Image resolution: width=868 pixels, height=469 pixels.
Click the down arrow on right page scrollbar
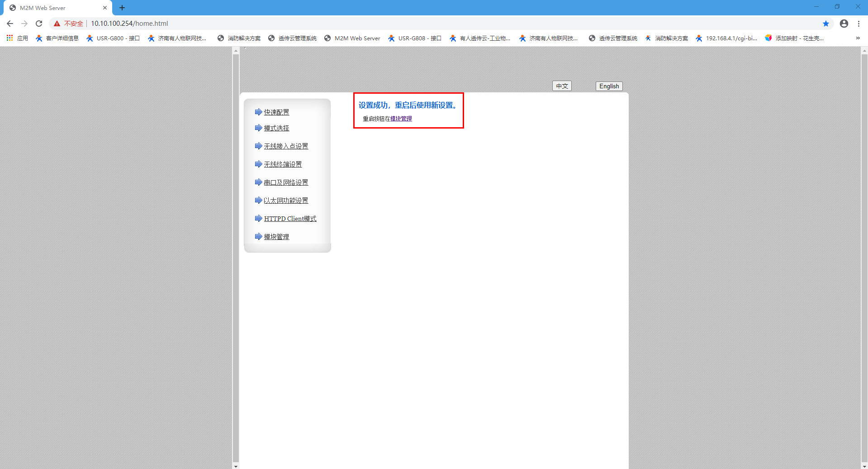point(864,466)
